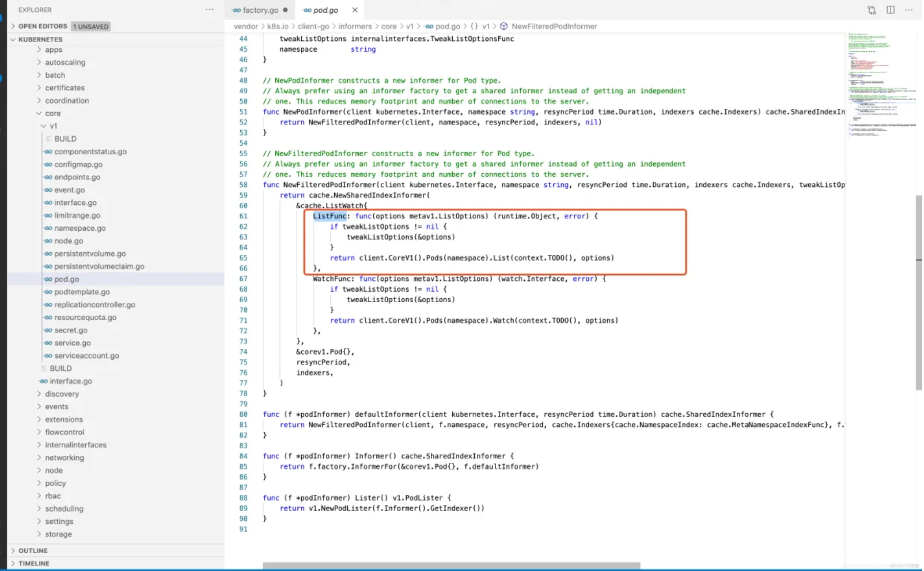Click the Split Editor icon
The image size is (924, 571).
coord(891,10)
